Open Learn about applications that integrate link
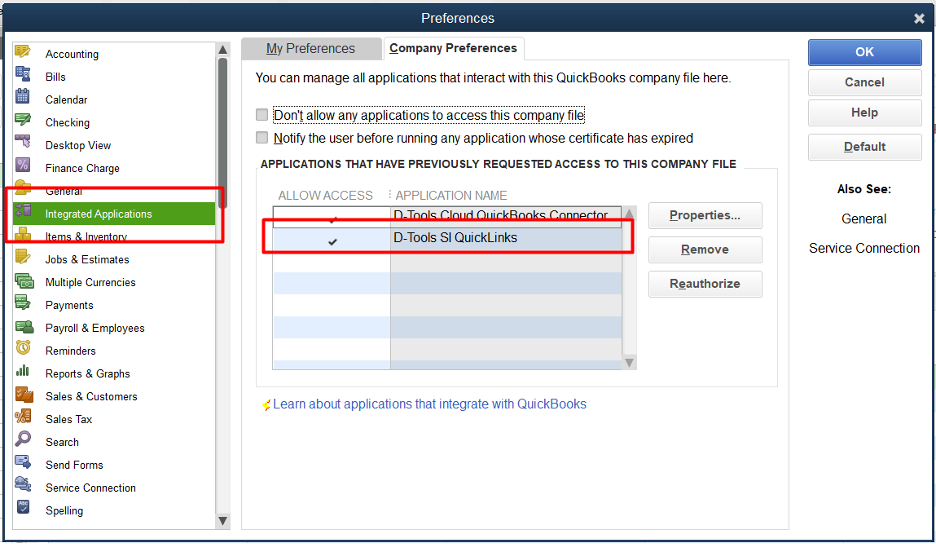 (x=430, y=404)
